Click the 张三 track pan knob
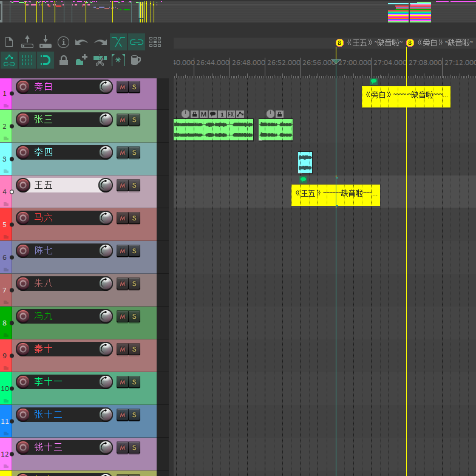Image resolution: width=476 pixels, height=476 pixels. (x=106, y=120)
